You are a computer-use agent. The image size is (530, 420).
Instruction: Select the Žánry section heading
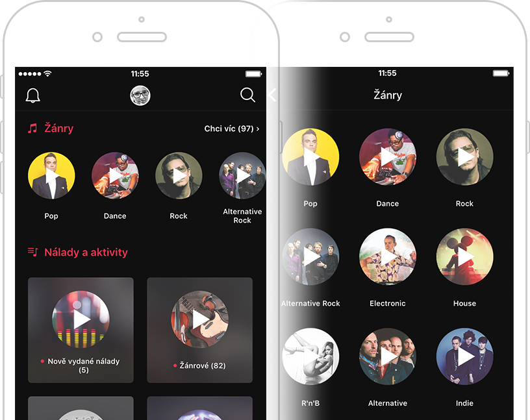coord(59,129)
